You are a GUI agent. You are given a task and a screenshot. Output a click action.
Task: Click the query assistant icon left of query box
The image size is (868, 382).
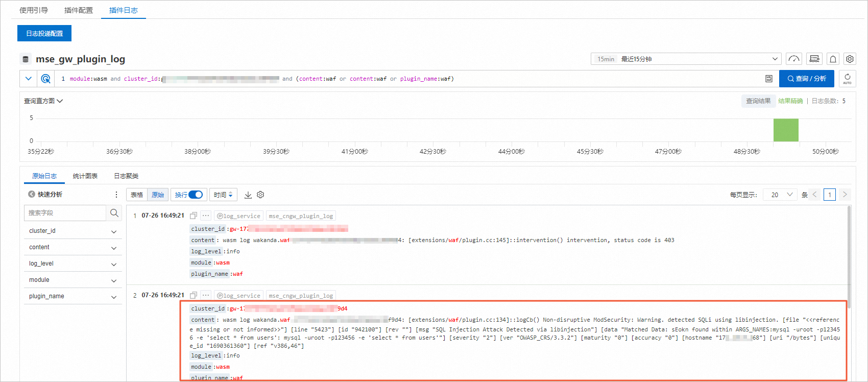(x=45, y=79)
